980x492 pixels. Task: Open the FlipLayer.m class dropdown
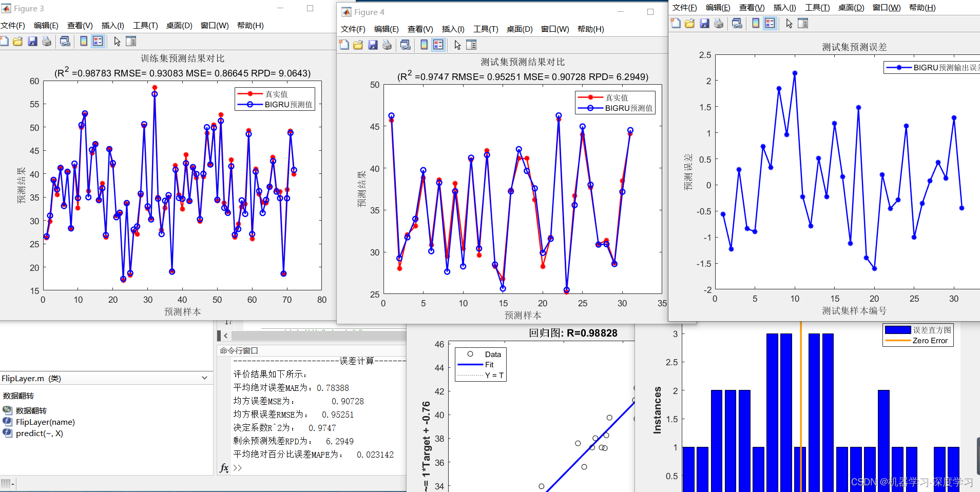click(205, 378)
